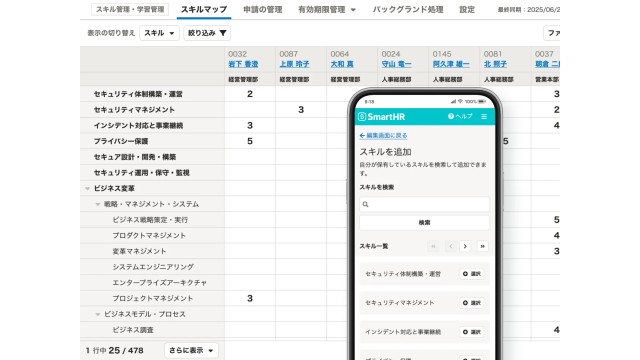Select the ビジネス調査 row

(133, 330)
